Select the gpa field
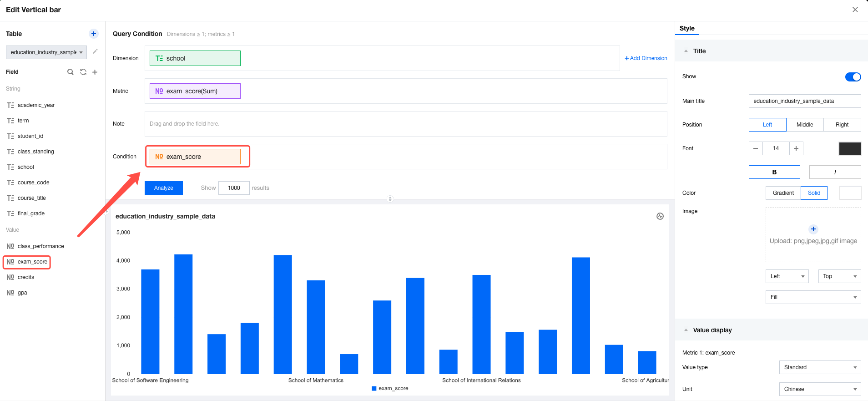Image resolution: width=868 pixels, height=401 pixels. click(x=22, y=293)
